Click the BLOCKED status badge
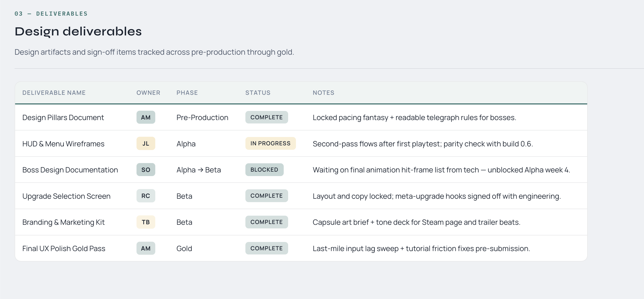 click(x=264, y=170)
